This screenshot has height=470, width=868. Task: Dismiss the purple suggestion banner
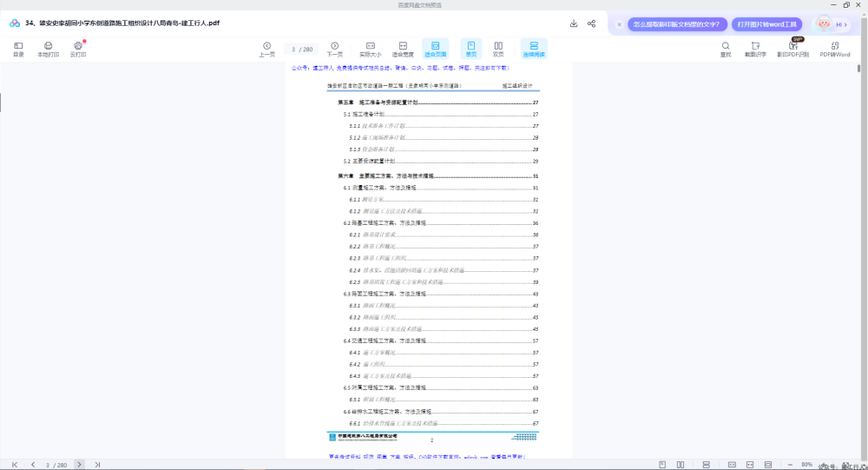tap(620, 24)
